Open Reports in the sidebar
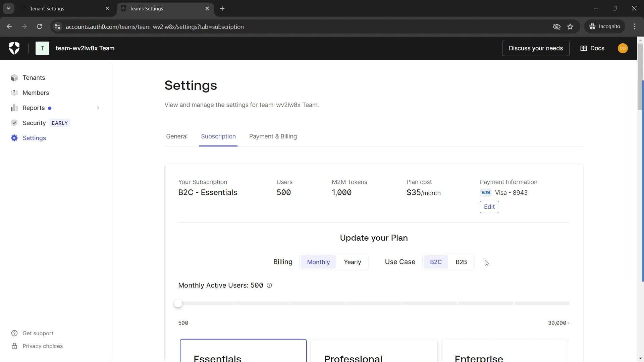 (34, 108)
